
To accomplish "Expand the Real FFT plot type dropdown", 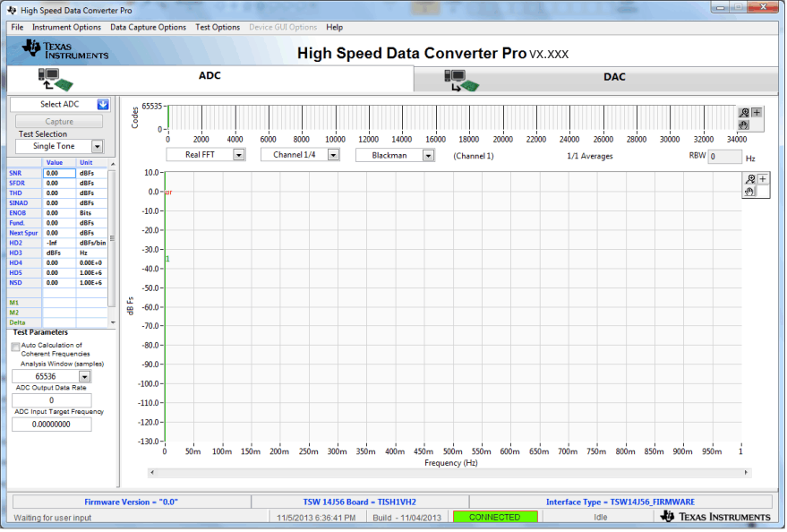I will pyautogui.click(x=238, y=155).
